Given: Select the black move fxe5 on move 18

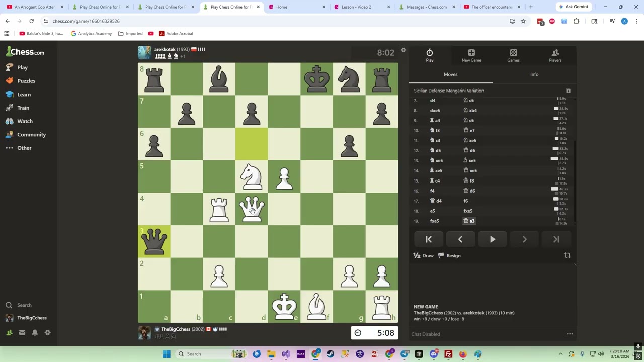Looking at the screenshot, I should click(468, 211).
